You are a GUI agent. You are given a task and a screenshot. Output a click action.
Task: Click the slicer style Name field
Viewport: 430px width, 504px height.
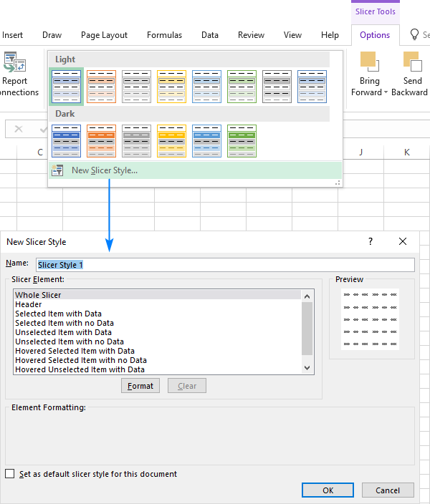225,265
